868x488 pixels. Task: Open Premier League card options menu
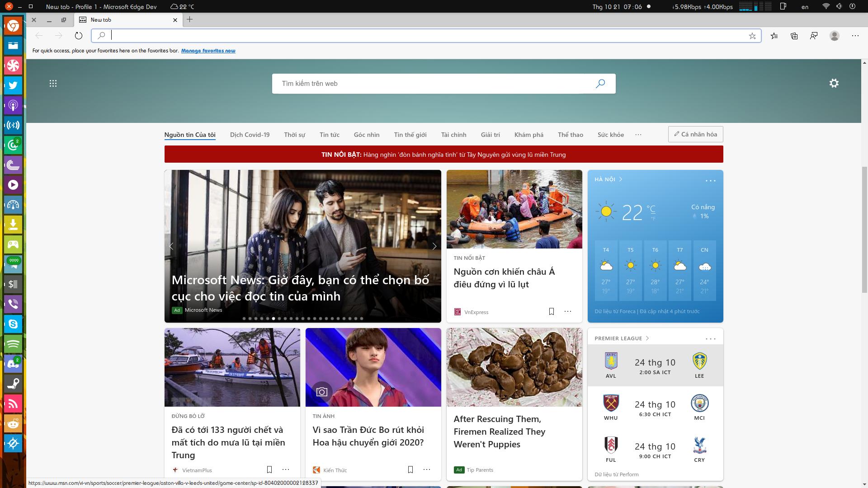point(711,339)
